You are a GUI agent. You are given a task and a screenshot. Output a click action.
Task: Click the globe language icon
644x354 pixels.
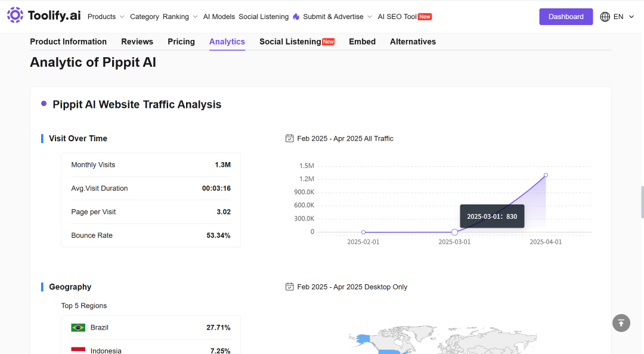point(605,17)
